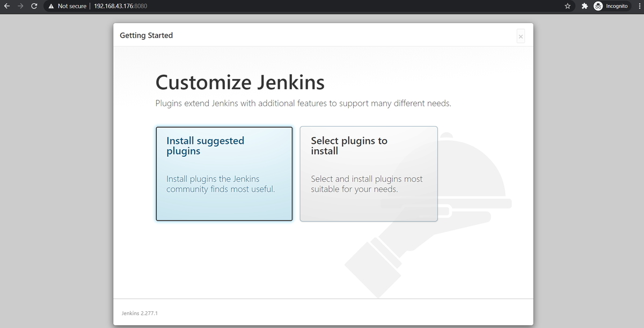Screen dimensions: 644x328
Task: Click the bookmark star icon
Action: [567, 6]
